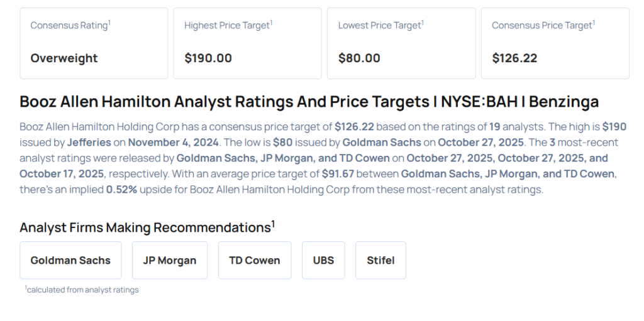The width and height of the screenshot is (644, 321).
Task: Click the Analyst Firms Making Recommendations heading
Action: (x=147, y=227)
